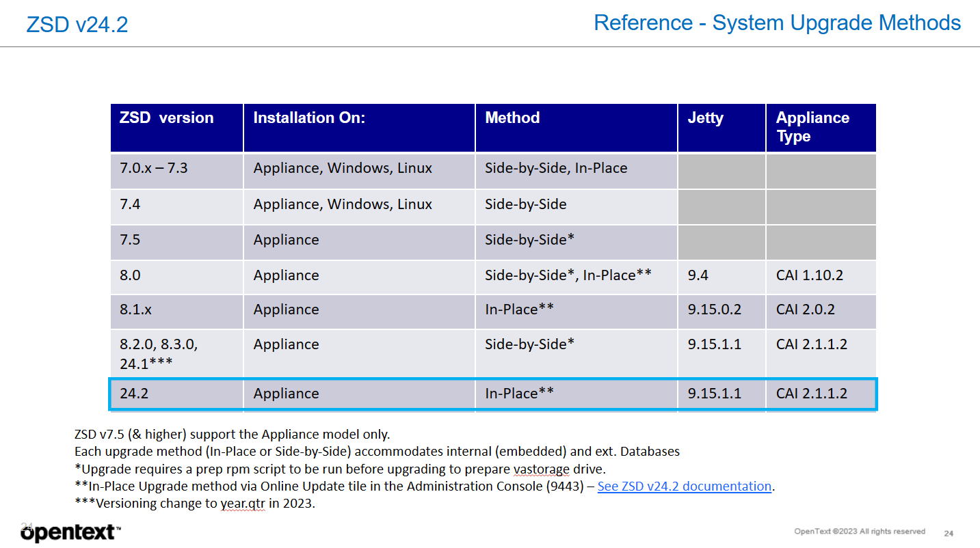Click the ZSD version column header
This screenshot has height=548, width=980.
(167, 118)
